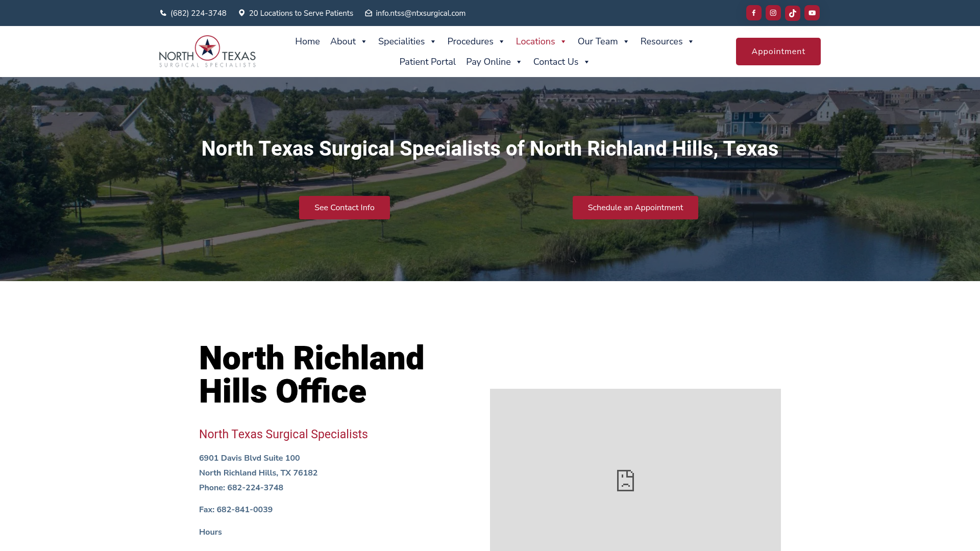This screenshot has width=980, height=551.
Task: Click the Appointment button
Action: click(778, 51)
